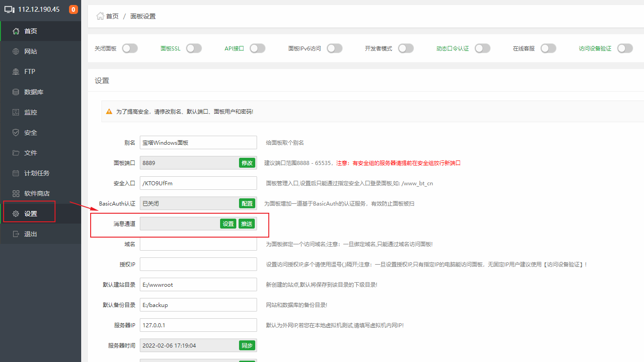Click the logout icon for 退出
The image size is (644, 362).
pos(16,234)
